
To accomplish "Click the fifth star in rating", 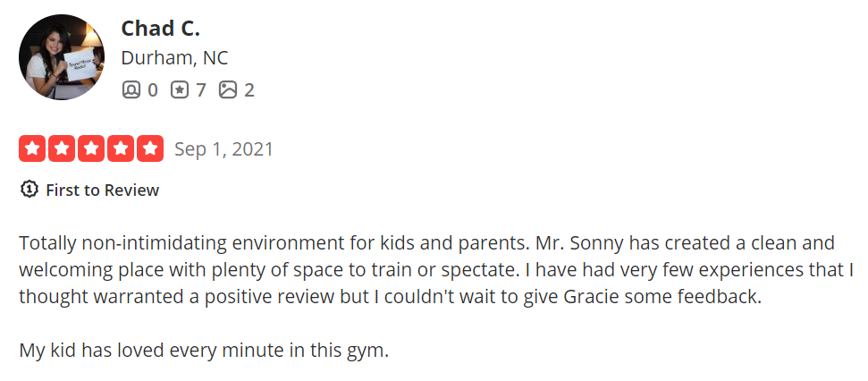I will tap(149, 148).
